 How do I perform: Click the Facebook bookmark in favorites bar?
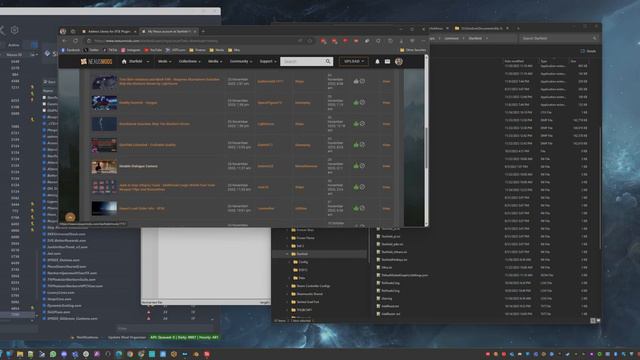[x=71, y=50]
